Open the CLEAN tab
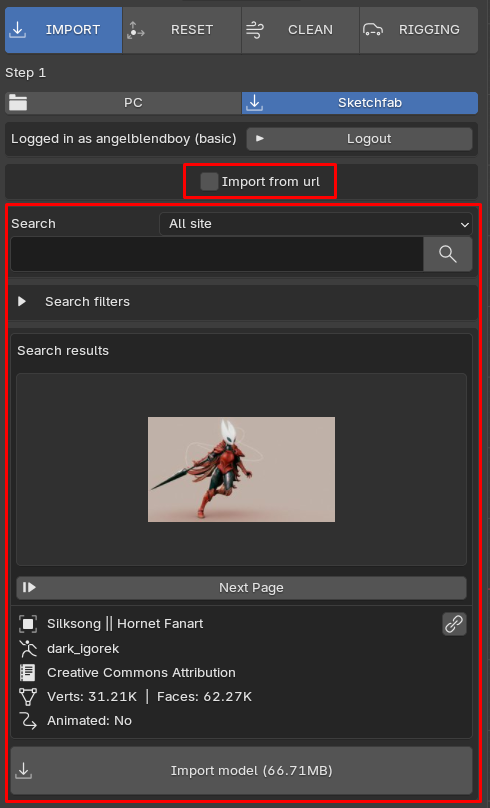The height and width of the screenshot is (808, 490). click(x=300, y=30)
